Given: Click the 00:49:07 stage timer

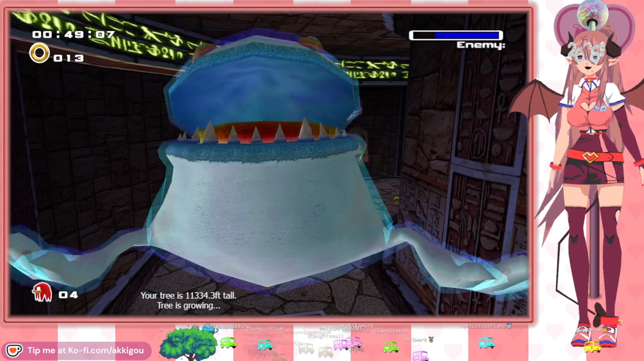Looking at the screenshot, I should (73, 34).
